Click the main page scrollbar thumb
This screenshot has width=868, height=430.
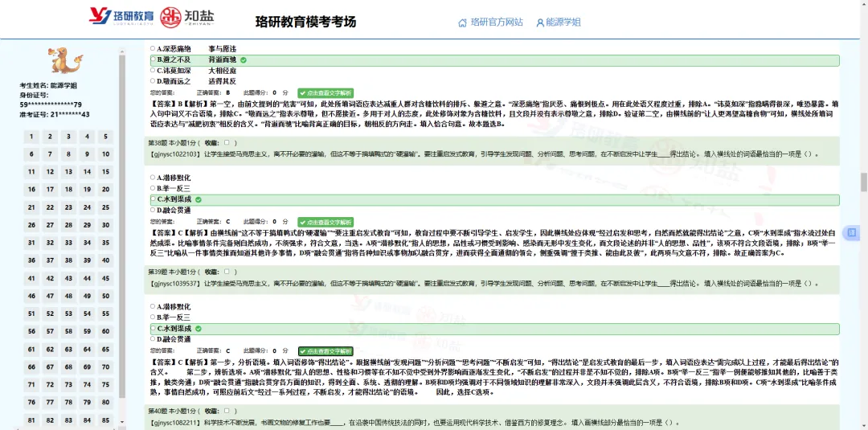[863, 182]
